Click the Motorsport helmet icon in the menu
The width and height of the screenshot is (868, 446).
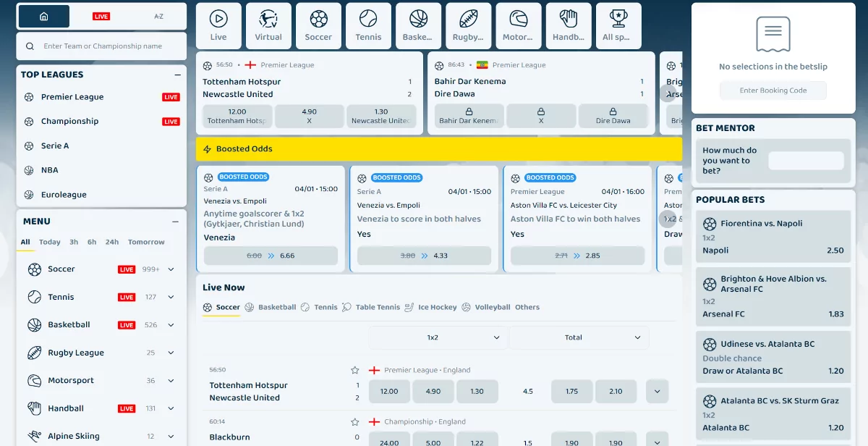click(x=34, y=381)
